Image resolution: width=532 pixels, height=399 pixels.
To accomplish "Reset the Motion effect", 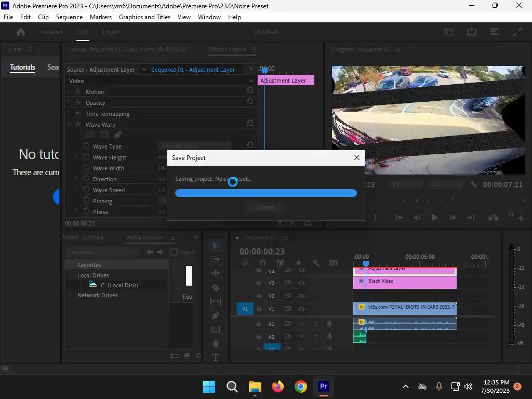I will click(250, 90).
